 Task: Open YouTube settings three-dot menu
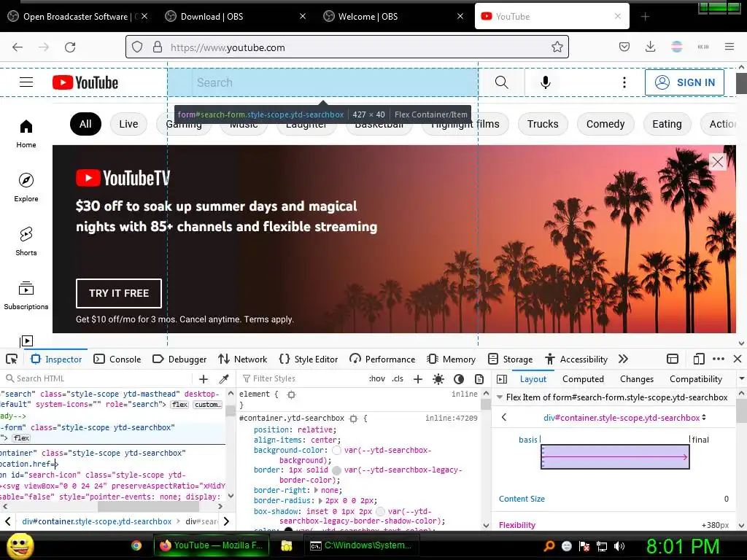click(x=624, y=82)
